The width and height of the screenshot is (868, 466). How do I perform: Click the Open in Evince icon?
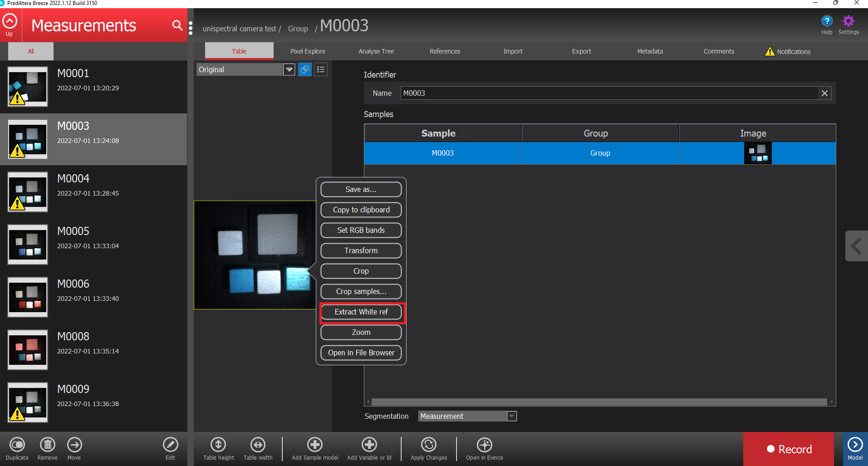click(484, 445)
